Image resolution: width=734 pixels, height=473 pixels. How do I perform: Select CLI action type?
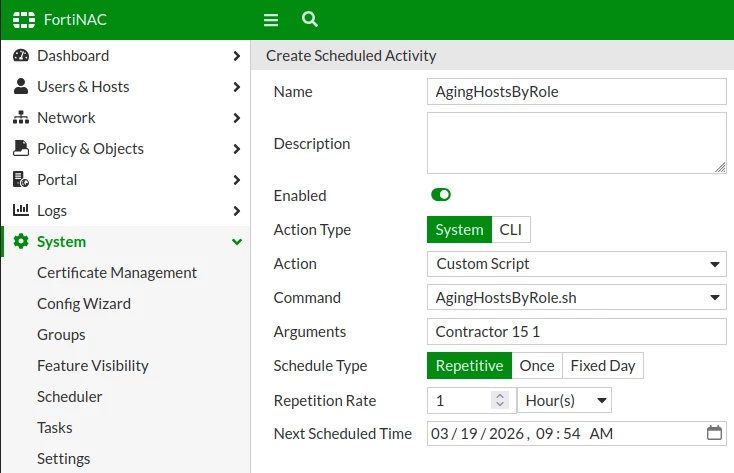pos(511,229)
